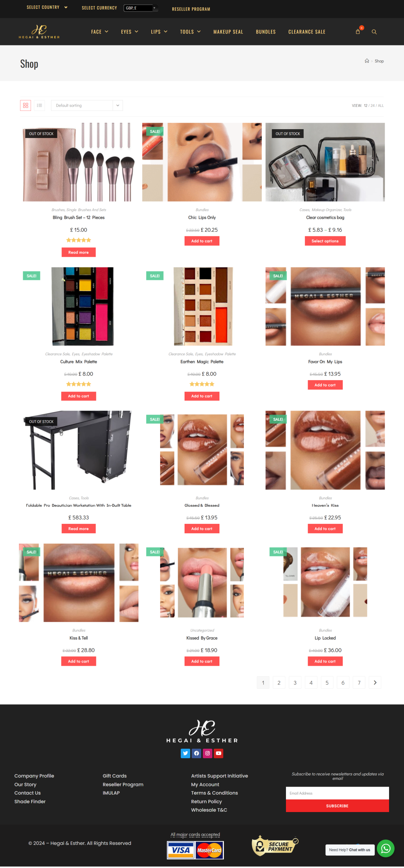Go to page 3 of products
This screenshot has width=404, height=868.
point(295,683)
